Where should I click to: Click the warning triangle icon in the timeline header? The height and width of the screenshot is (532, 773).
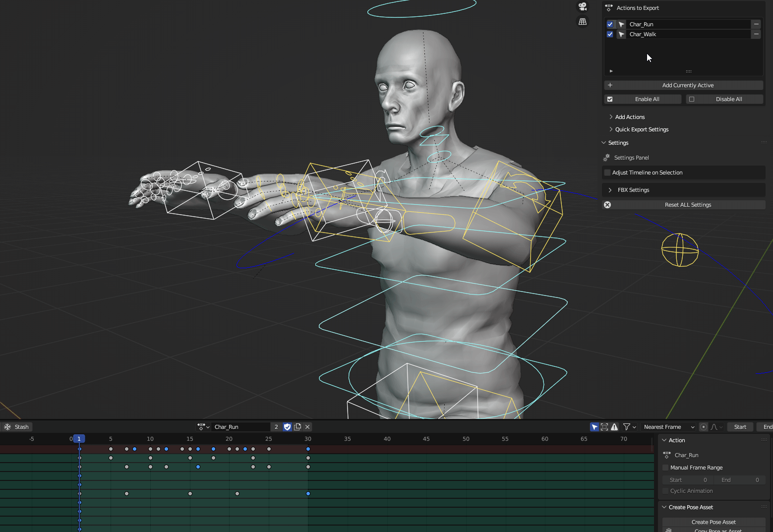614,427
